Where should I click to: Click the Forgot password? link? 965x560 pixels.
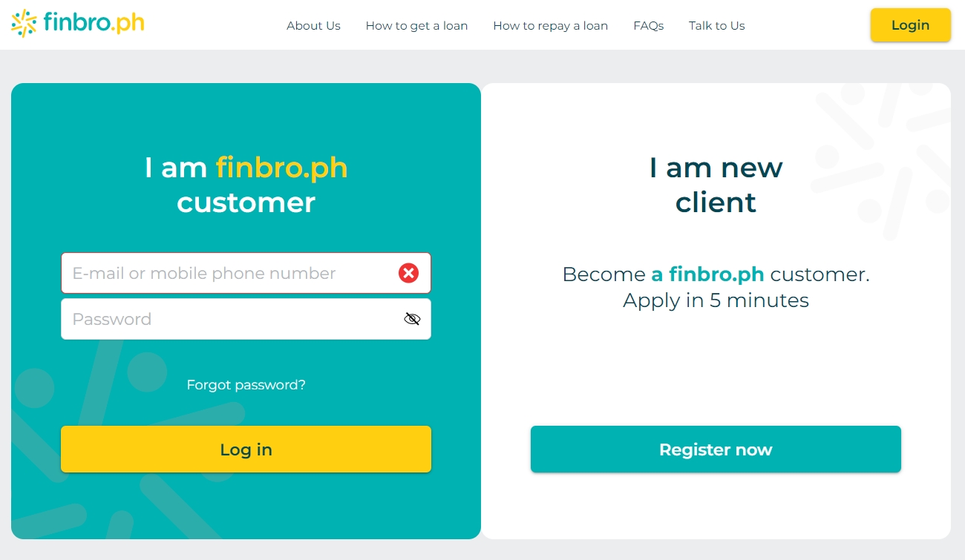pos(246,385)
